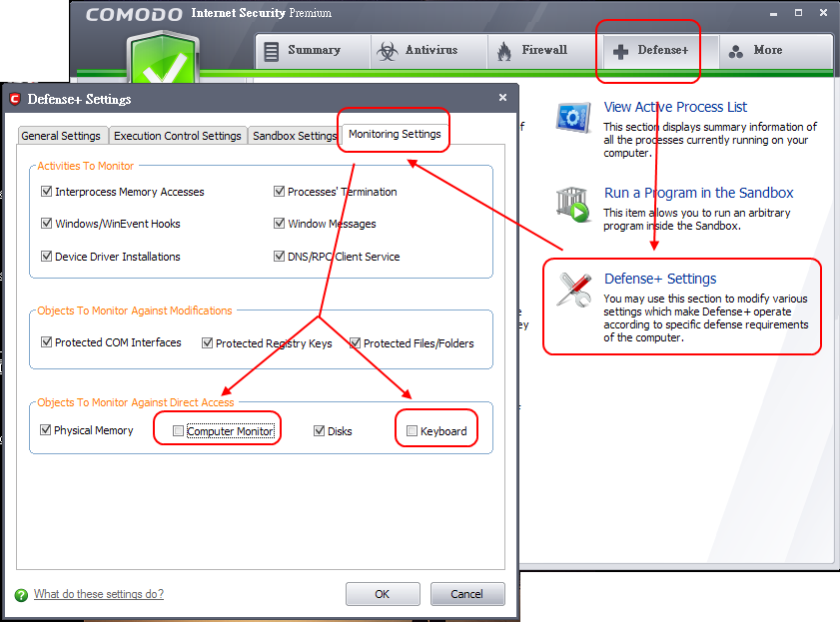Uncheck Physical Memory direct access monitoring
The width and height of the screenshot is (840, 622).
(x=46, y=430)
